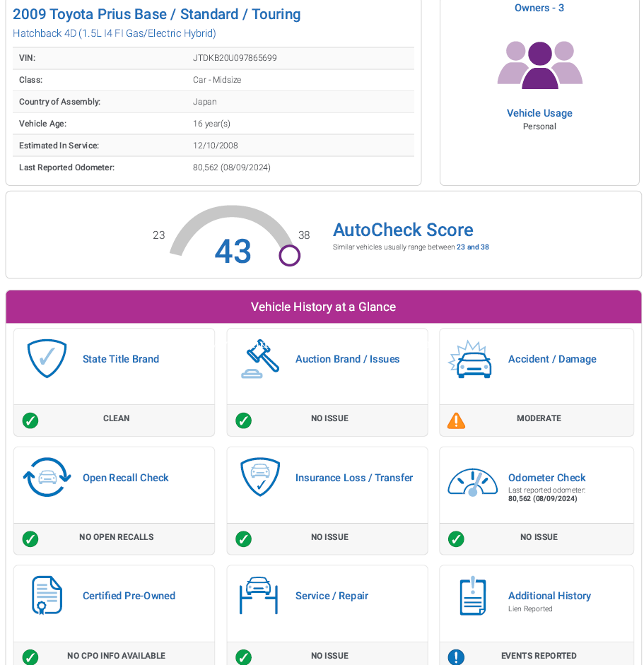Click the 23 and 38 range text
The width and height of the screenshot is (644, 665).
click(x=473, y=247)
